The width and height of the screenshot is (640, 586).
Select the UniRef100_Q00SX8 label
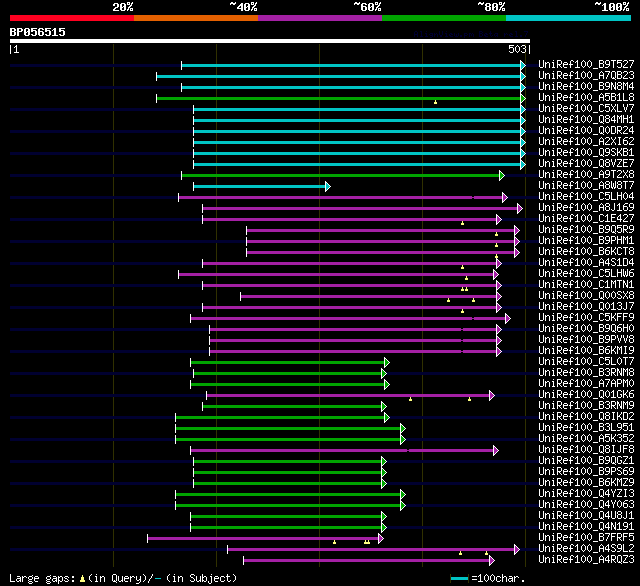pos(586,295)
